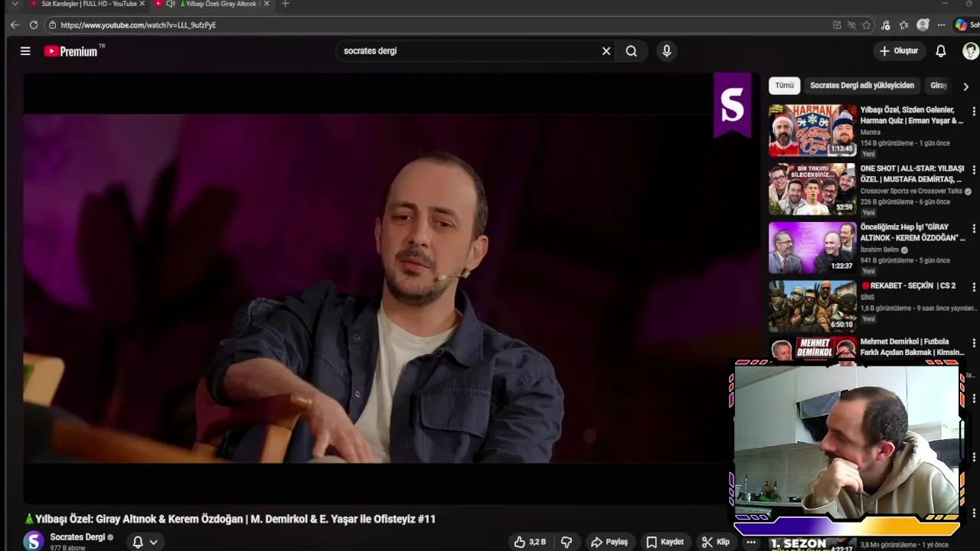This screenshot has width=980, height=551.
Task: Toggle subscription notification bell for Socrates Dergi
Action: click(x=138, y=542)
